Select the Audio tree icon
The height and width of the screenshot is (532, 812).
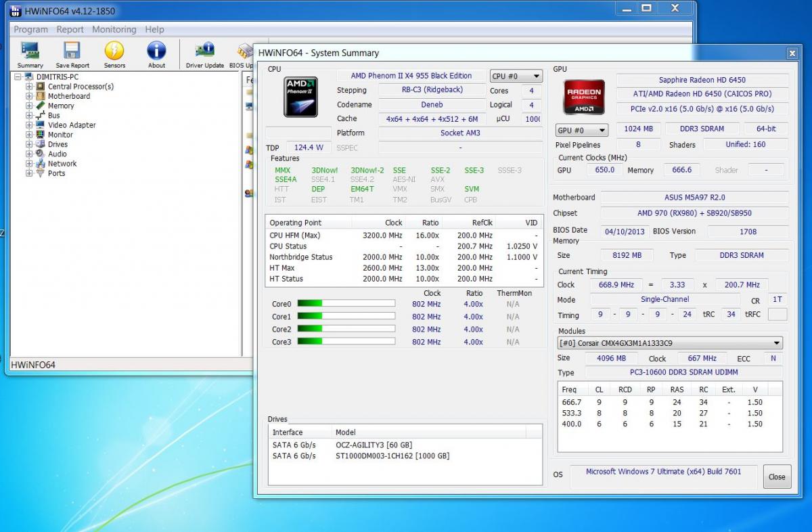(x=41, y=154)
